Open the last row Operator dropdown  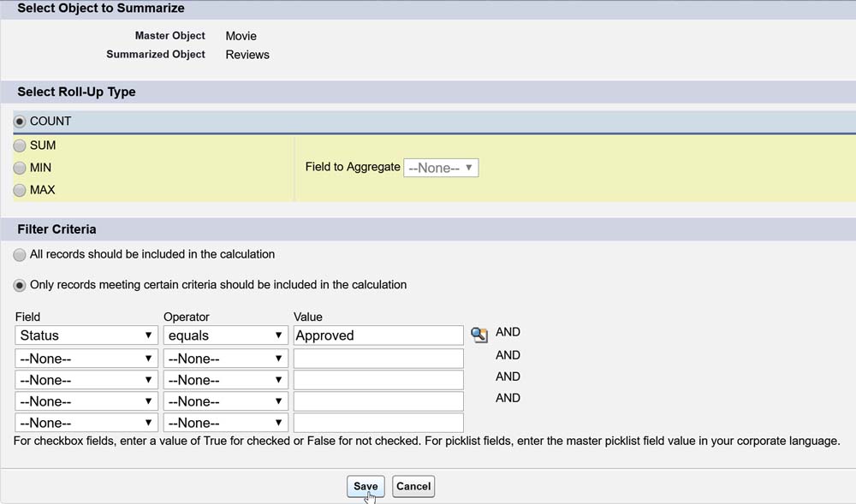[x=225, y=423]
